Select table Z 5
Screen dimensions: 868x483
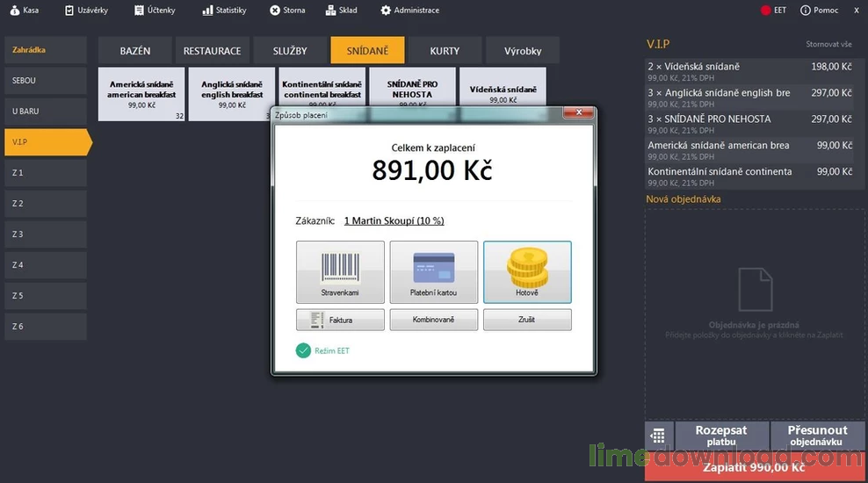[46, 295]
